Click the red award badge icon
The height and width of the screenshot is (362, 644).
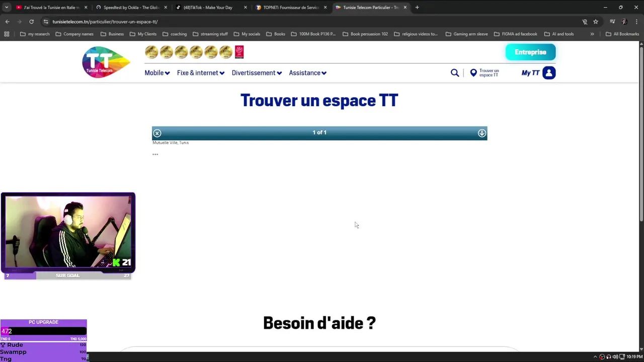click(x=239, y=52)
